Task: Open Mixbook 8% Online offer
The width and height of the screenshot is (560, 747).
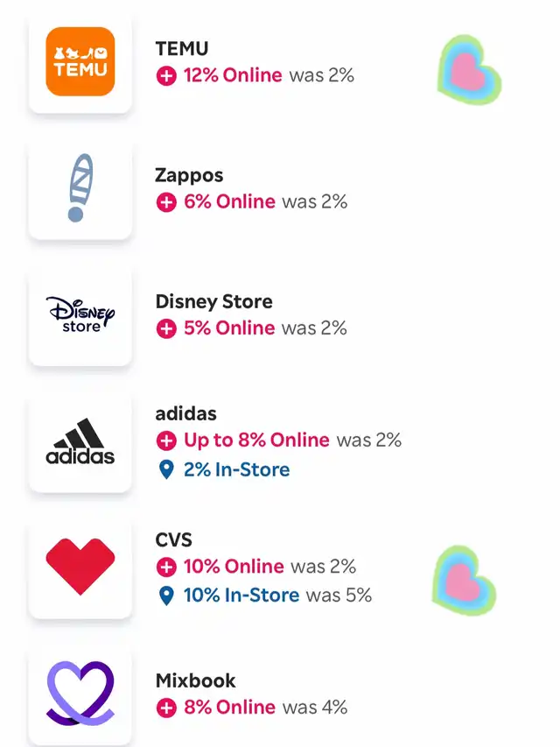Action: point(229,708)
